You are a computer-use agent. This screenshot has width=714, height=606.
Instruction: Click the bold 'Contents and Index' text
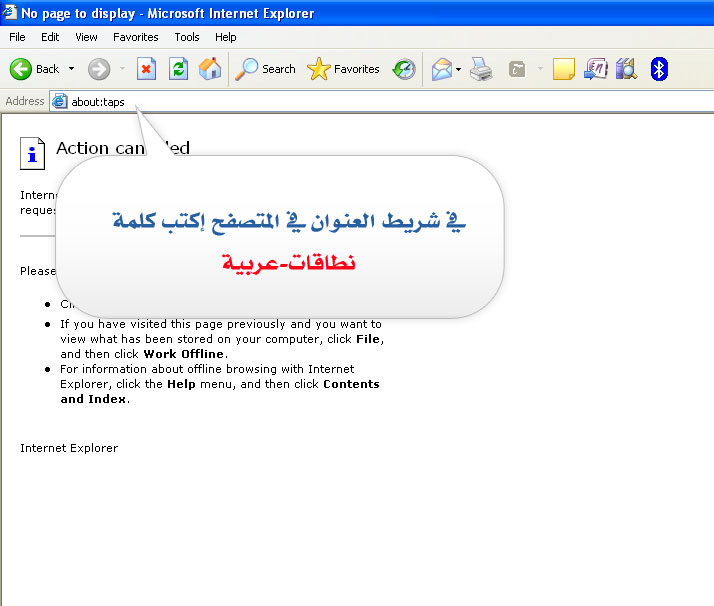pyautogui.click(x=220, y=392)
